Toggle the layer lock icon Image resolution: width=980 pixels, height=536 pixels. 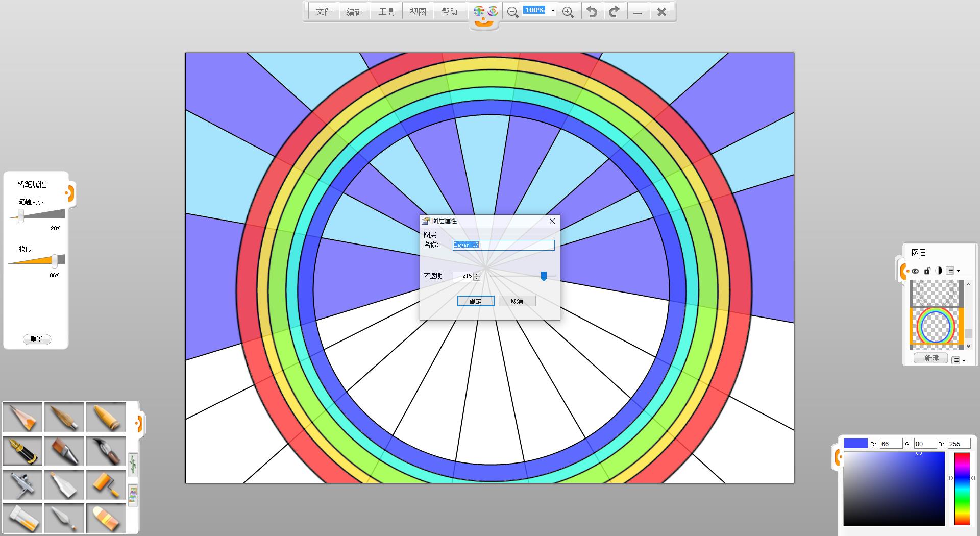(927, 271)
